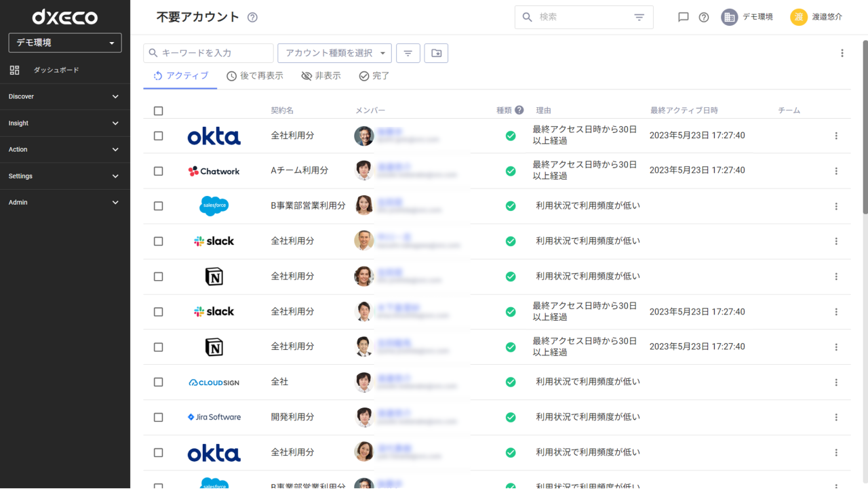Viewport: 868px width, 497px height.
Task: Toggle the select-all checkbox in table header
Action: [x=159, y=111]
